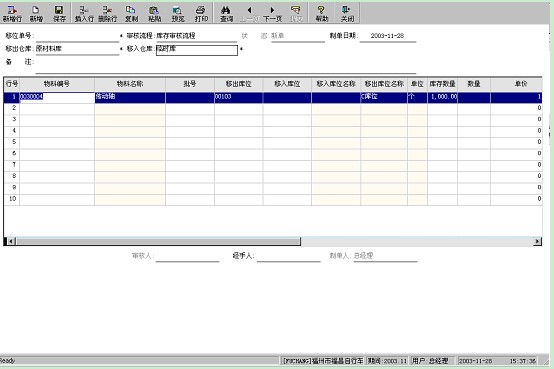Viewport: 554px width, 369px height.
Task: Open print preview with 预览 icon
Action: click(177, 13)
